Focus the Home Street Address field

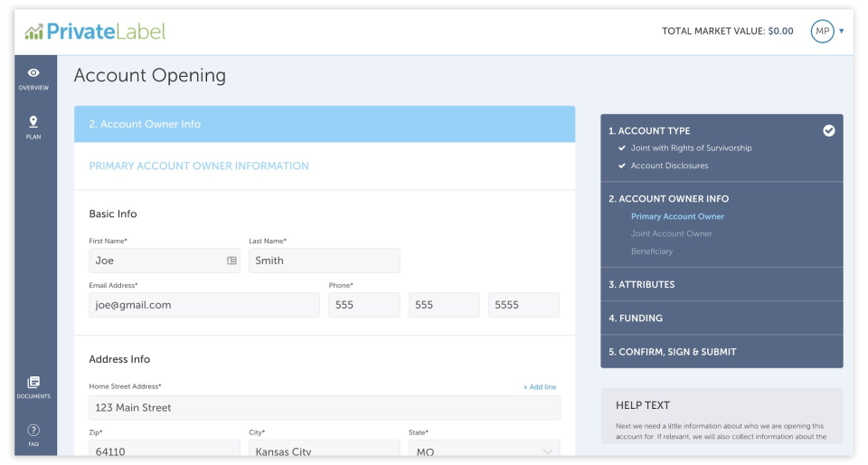325,408
